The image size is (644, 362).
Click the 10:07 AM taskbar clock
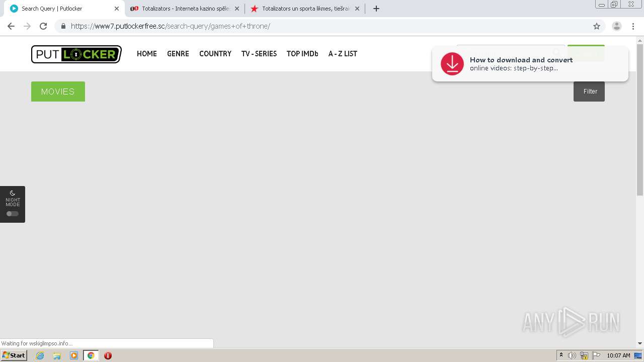click(x=618, y=355)
